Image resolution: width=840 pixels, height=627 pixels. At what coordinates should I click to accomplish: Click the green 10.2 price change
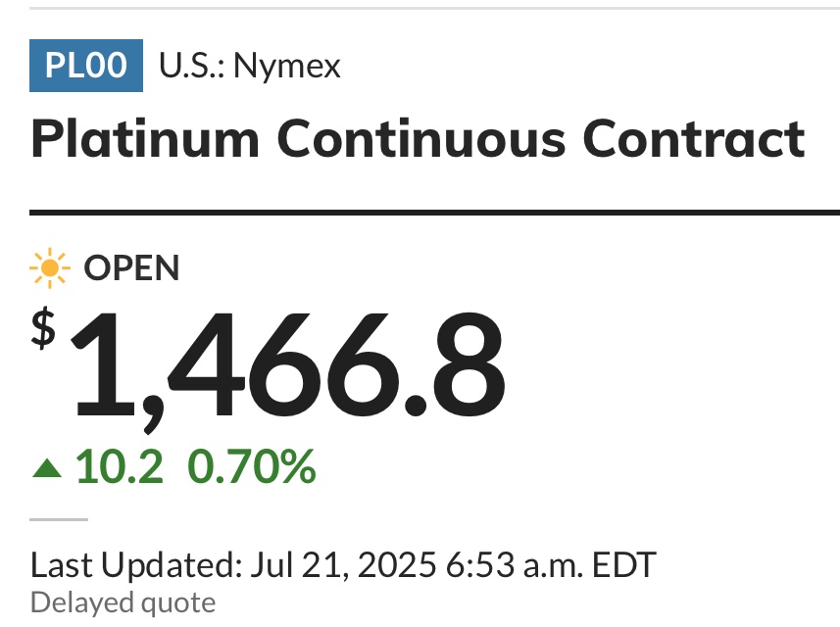[119, 467]
